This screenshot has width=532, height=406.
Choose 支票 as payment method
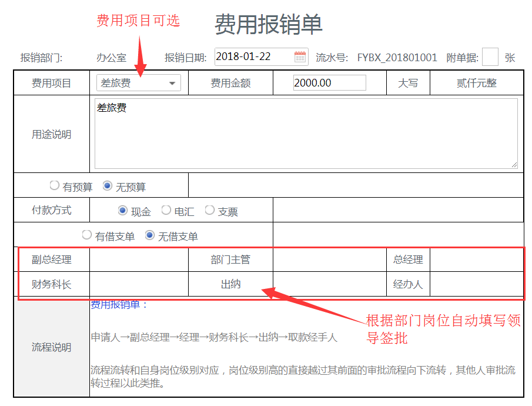tap(210, 211)
